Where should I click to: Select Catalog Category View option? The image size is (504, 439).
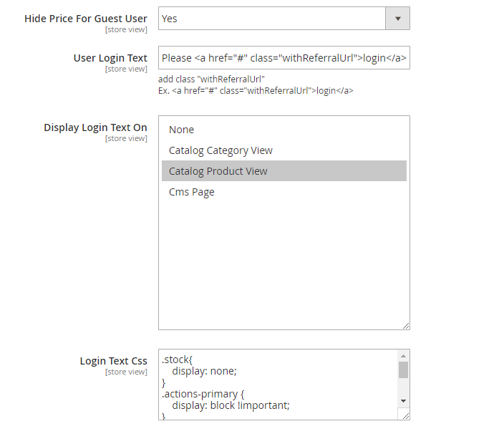tap(220, 150)
